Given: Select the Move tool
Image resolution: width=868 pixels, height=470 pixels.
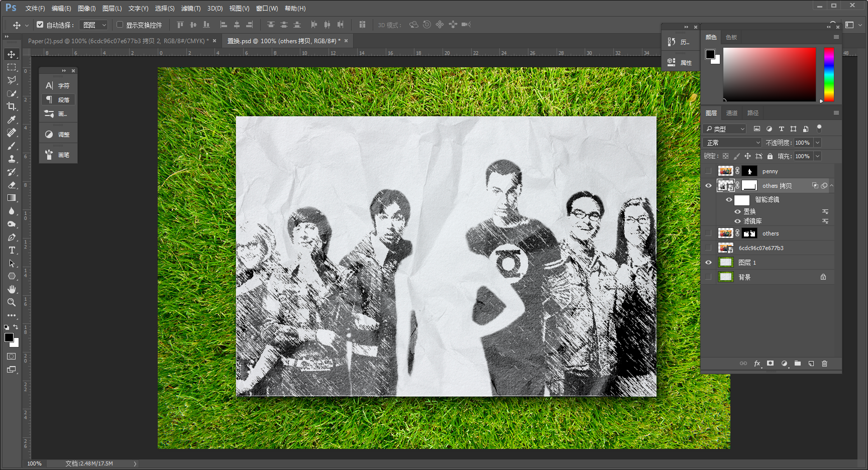Looking at the screenshot, I should click(x=12, y=54).
